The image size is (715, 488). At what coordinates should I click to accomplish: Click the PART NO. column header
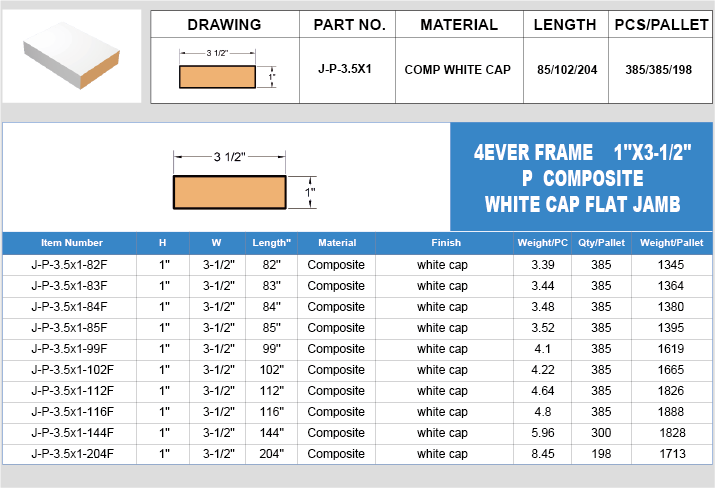[349, 25]
